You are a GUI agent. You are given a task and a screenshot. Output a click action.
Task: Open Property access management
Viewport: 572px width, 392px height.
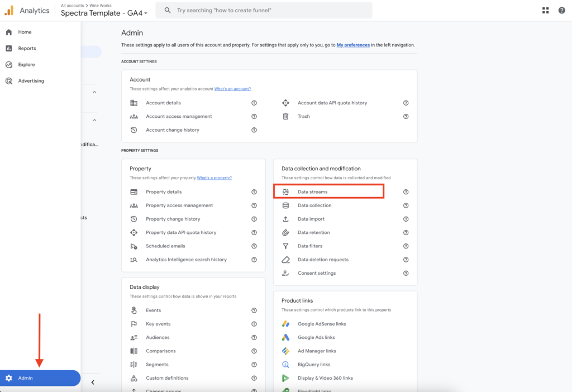coord(179,205)
